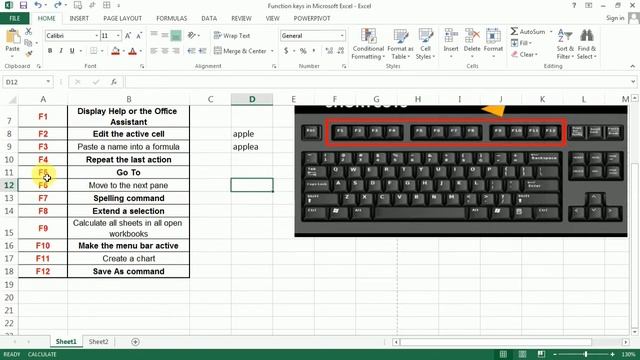Collapse the ribbon with the chevron
640x360 pixels.
(x=633, y=66)
